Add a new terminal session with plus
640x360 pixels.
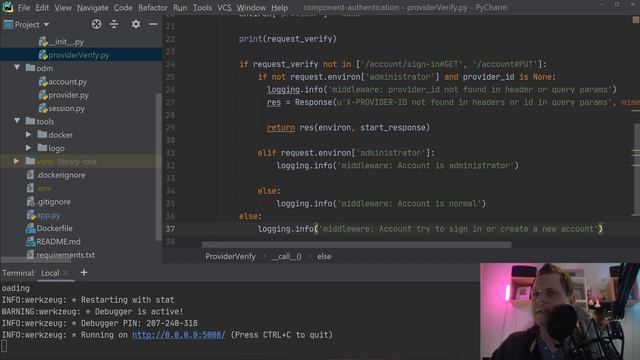pyautogui.click(x=84, y=273)
